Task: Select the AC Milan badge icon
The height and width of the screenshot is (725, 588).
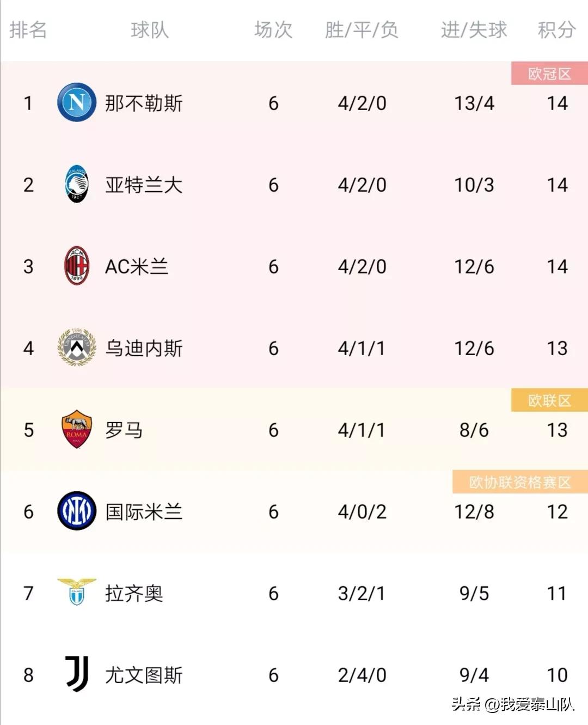Action: (77, 266)
